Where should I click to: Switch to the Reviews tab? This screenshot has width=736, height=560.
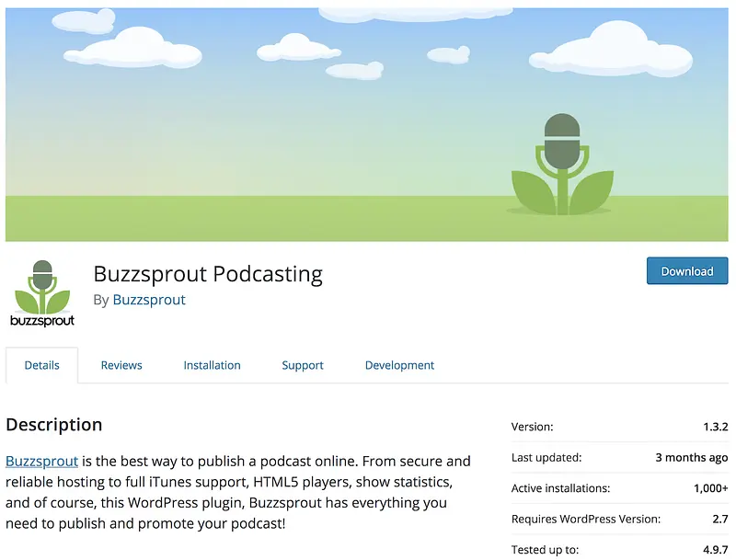(x=121, y=365)
